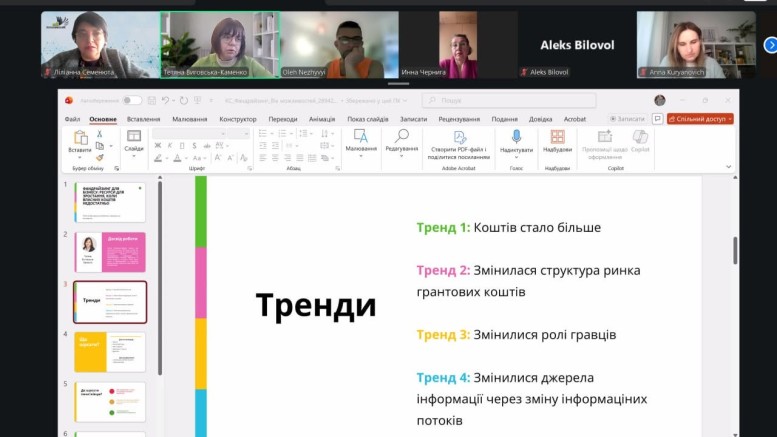Viewport: 777px width, 437px height.
Task: Open the Показ слайдів tab
Action: click(x=368, y=119)
